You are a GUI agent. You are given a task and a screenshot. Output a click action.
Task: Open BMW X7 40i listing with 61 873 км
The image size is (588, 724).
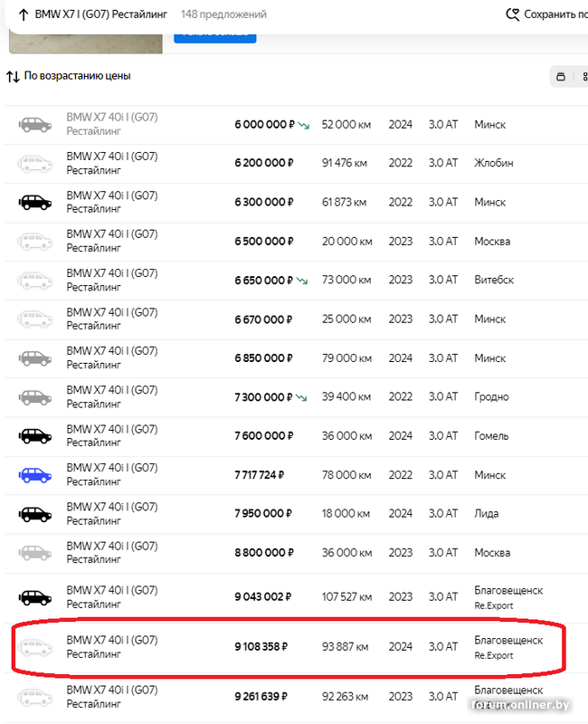coord(111,202)
